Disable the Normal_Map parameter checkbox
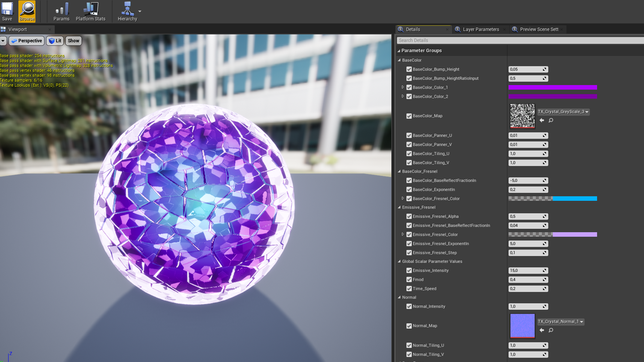The height and width of the screenshot is (362, 644). tap(409, 326)
